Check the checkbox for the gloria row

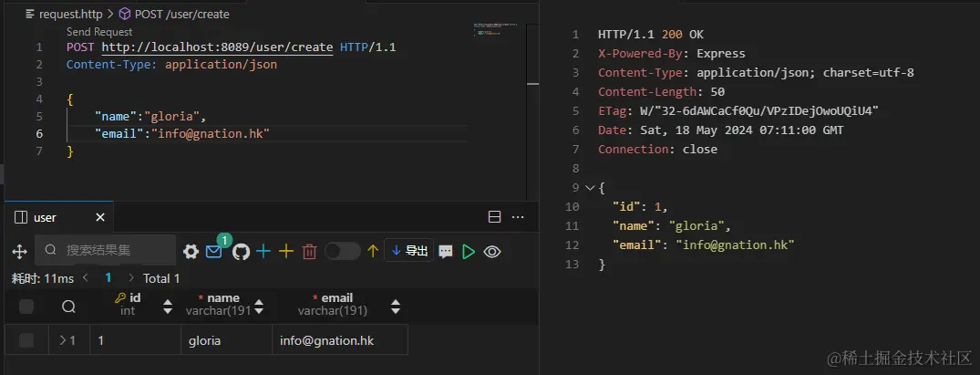pos(26,340)
